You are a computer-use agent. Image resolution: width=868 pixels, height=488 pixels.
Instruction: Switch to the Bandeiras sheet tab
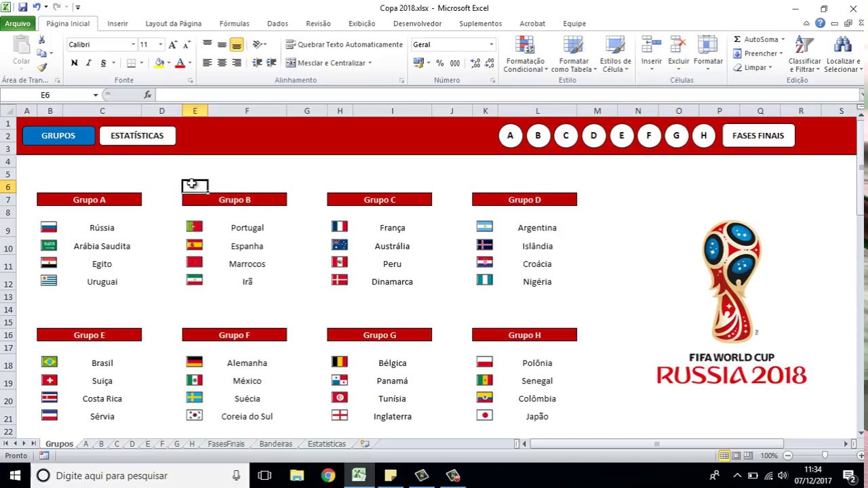coord(275,444)
